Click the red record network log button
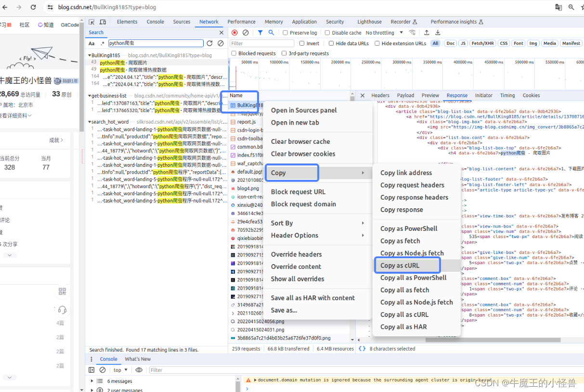 point(234,33)
